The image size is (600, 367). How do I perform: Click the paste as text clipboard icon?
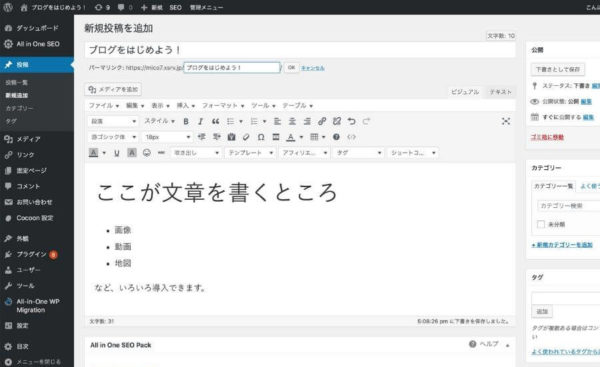(x=231, y=137)
